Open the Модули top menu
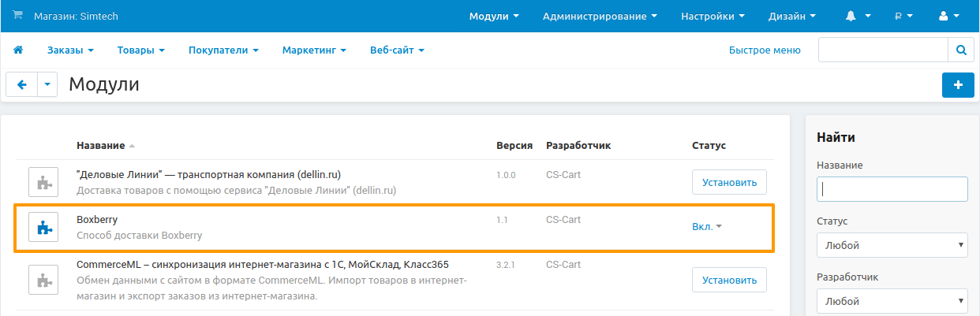The width and height of the screenshot is (980, 316). click(x=494, y=16)
